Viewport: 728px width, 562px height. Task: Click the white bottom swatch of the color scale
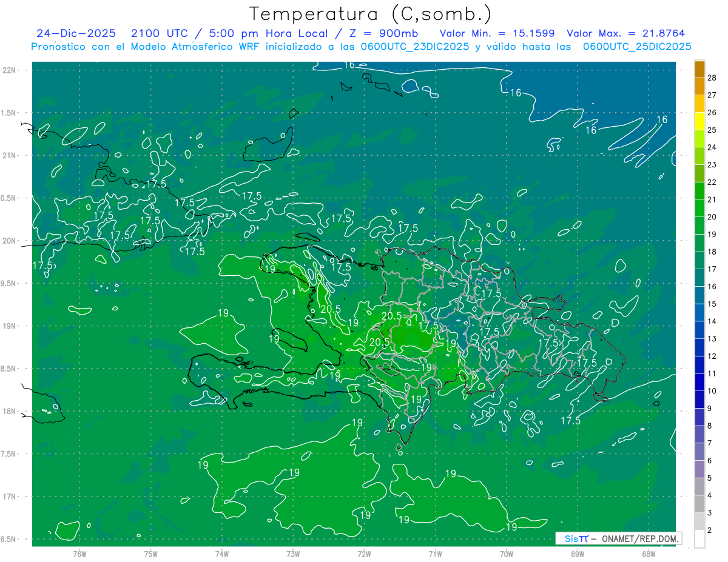(x=699, y=538)
